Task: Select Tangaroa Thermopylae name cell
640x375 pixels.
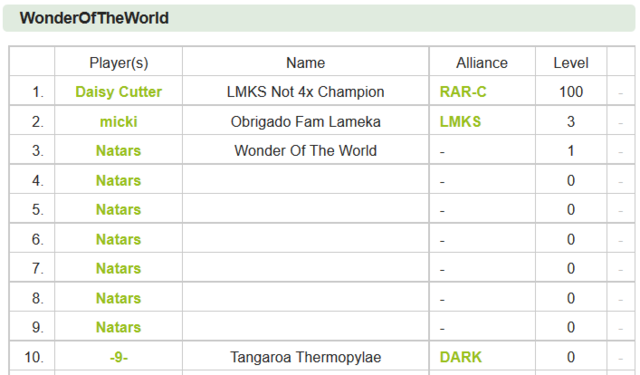Action: click(305, 357)
